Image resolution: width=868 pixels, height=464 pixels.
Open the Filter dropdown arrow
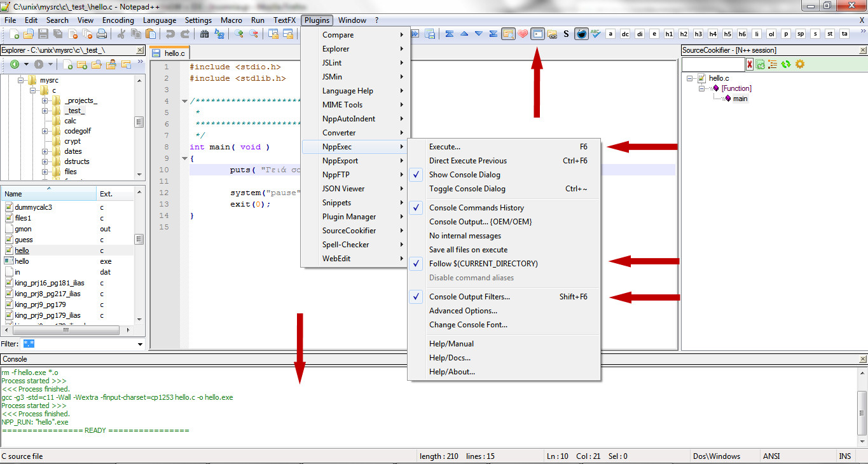click(140, 344)
